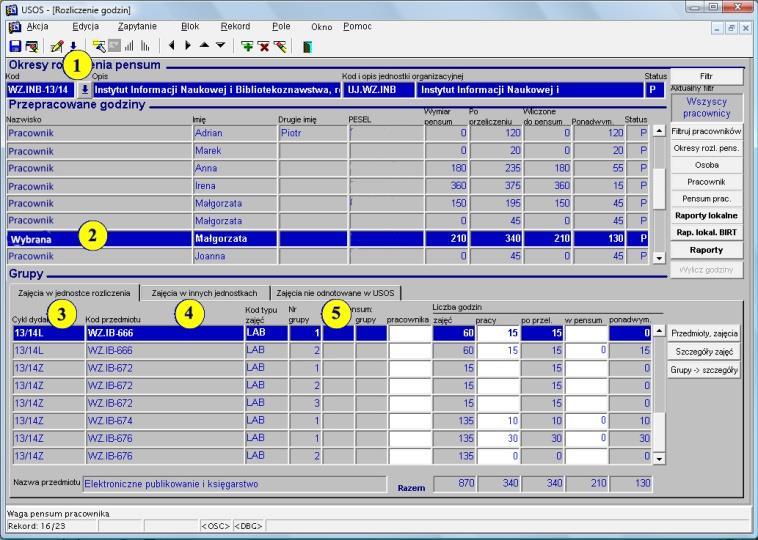Image resolution: width=758 pixels, height=540 pixels.
Task: Open the Rekord menu
Action: point(235,26)
